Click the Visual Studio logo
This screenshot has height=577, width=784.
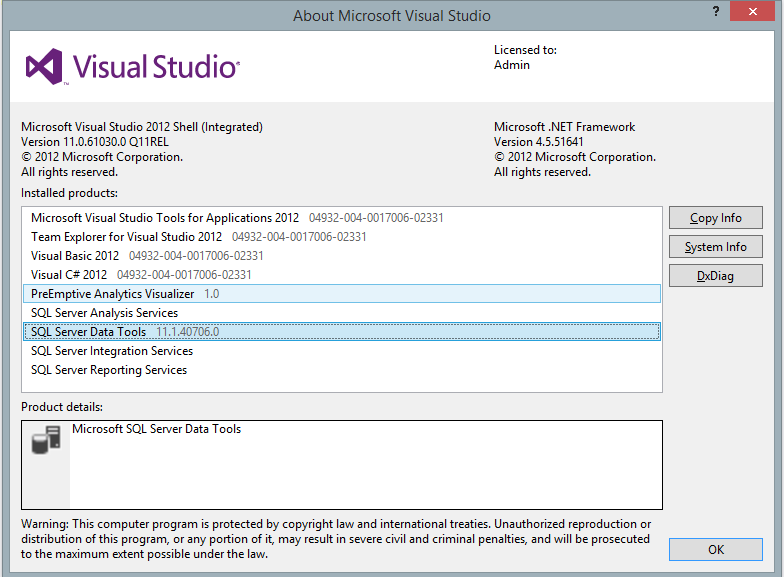132,66
